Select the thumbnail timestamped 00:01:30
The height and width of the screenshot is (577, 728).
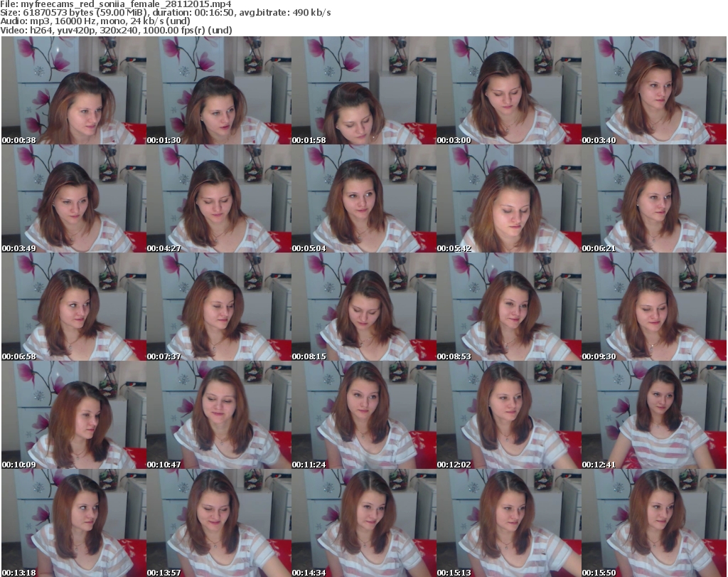pyautogui.click(x=219, y=90)
